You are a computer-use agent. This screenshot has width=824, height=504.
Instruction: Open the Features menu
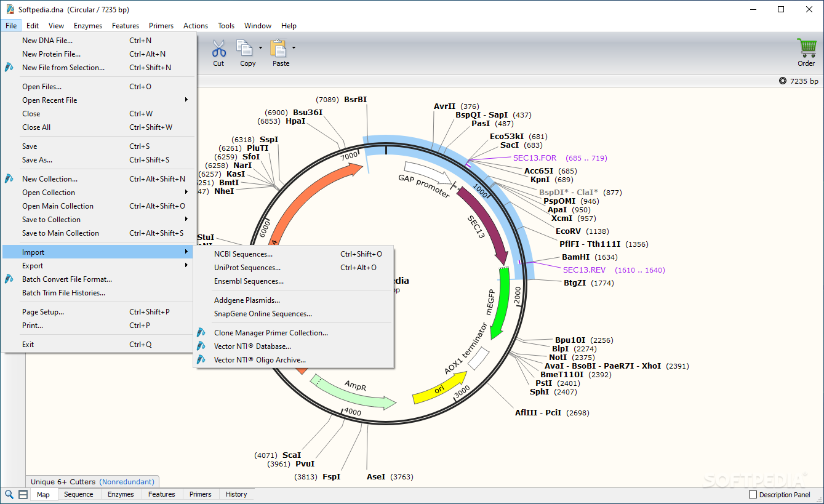coord(126,26)
